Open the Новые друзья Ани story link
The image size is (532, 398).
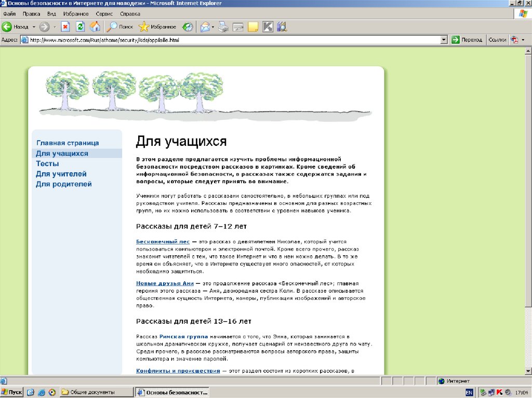point(165,283)
